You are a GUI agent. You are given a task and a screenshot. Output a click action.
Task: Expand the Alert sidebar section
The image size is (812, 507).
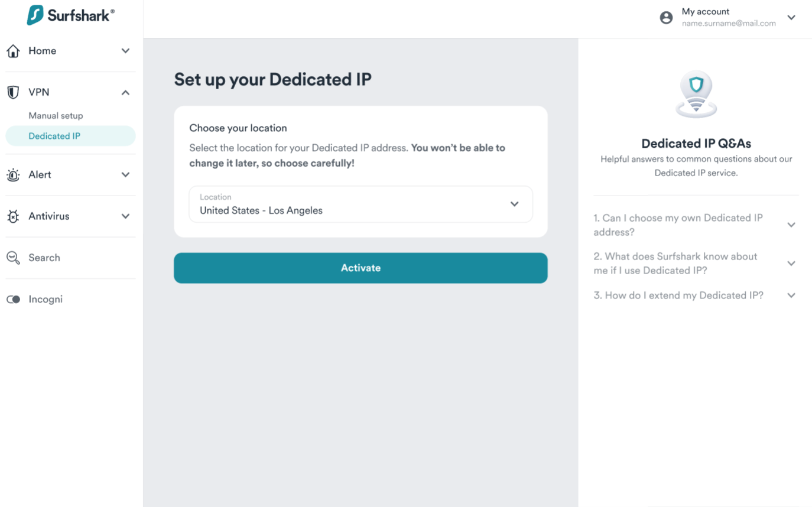pyautogui.click(x=125, y=175)
